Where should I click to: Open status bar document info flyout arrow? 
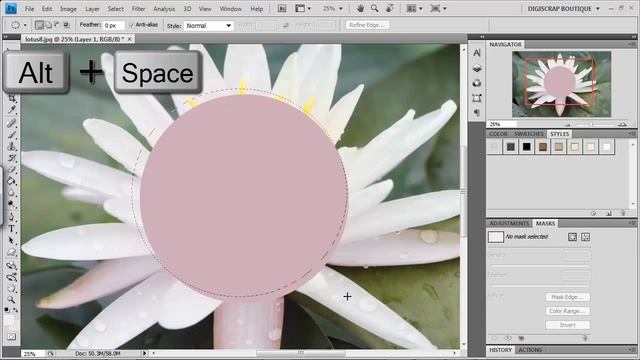click(x=144, y=353)
